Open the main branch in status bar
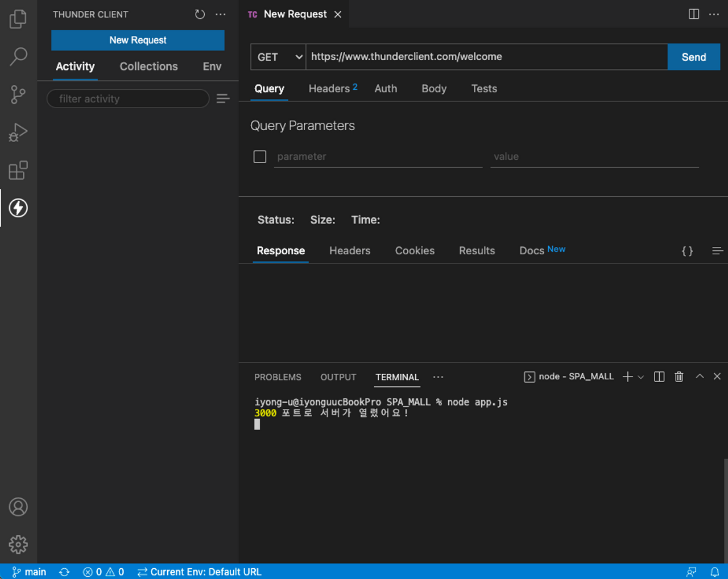This screenshot has width=728, height=579. pyautogui.click(x=30, y=572)
